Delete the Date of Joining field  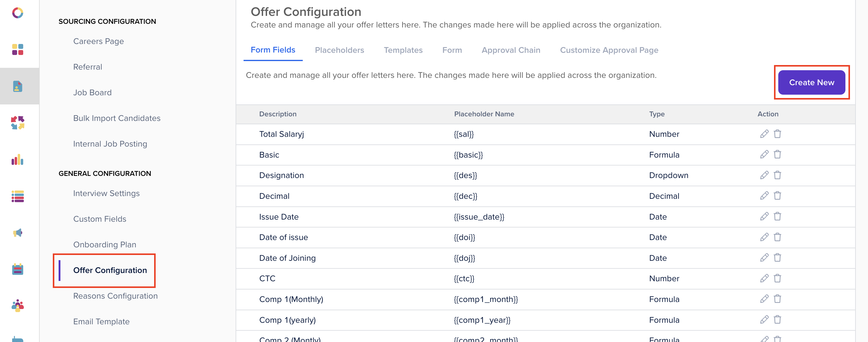pyautogui.click(x=777, y=258)
